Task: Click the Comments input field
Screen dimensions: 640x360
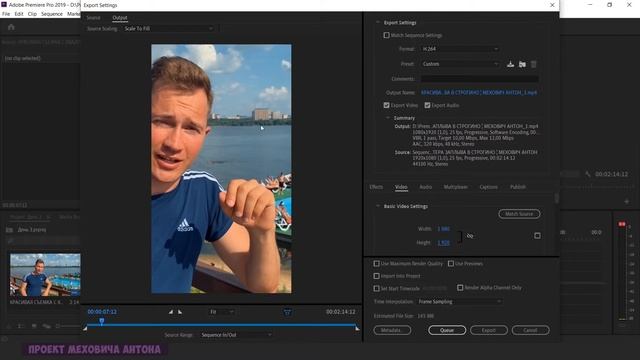Action: click(x=480, y=79)
